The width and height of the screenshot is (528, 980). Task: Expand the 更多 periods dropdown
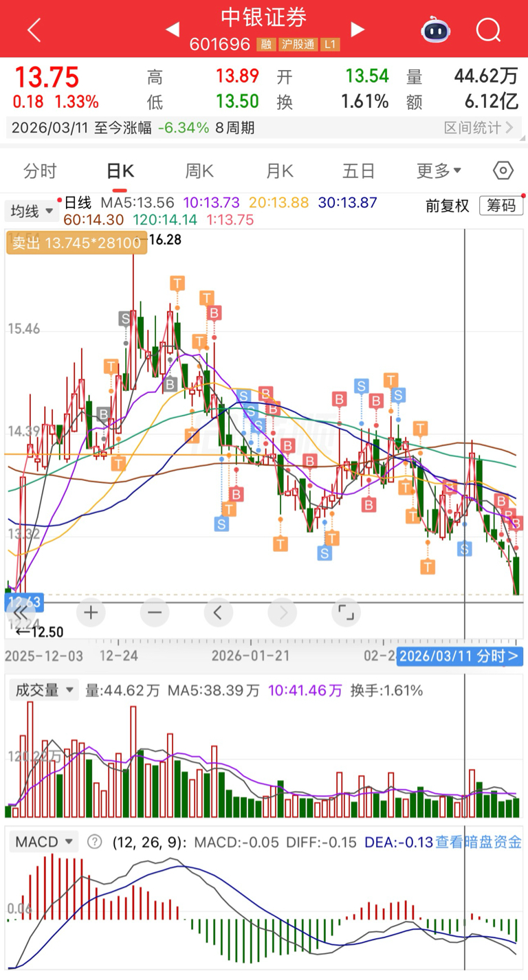pyautogui.click(x=439, y=171)
